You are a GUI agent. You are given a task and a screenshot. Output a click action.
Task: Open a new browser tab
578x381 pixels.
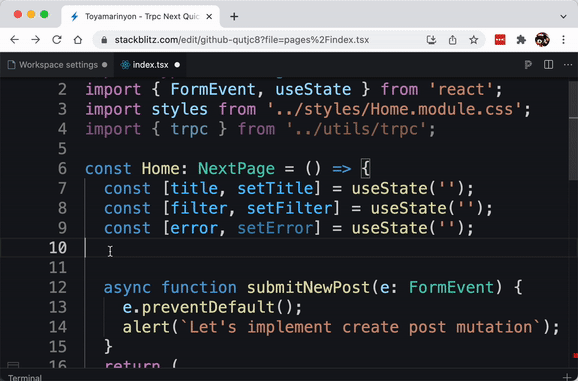pos(234,17)
